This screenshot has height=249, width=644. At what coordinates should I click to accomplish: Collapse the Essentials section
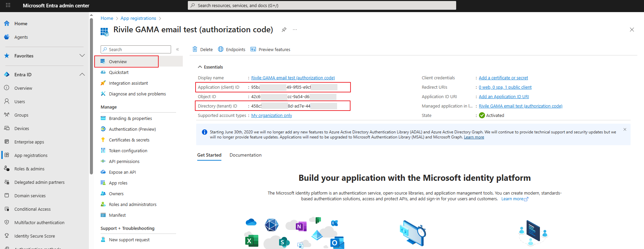click(200, 67)
